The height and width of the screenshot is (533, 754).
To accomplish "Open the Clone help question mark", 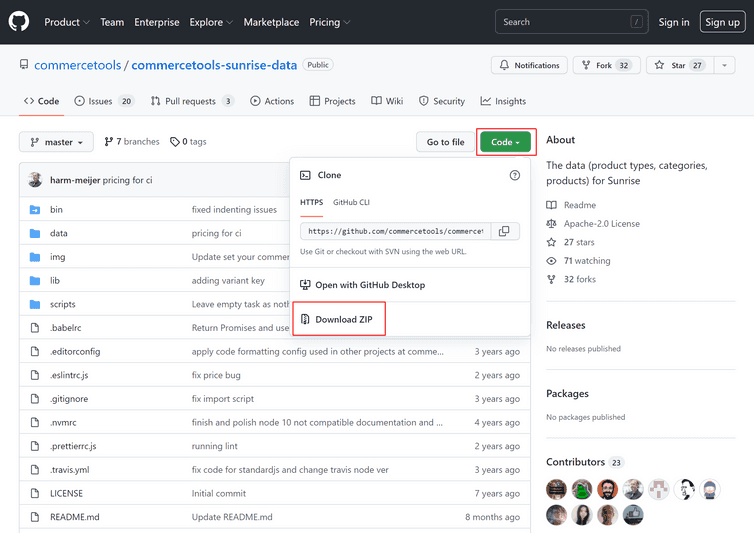I will (515, 175).
